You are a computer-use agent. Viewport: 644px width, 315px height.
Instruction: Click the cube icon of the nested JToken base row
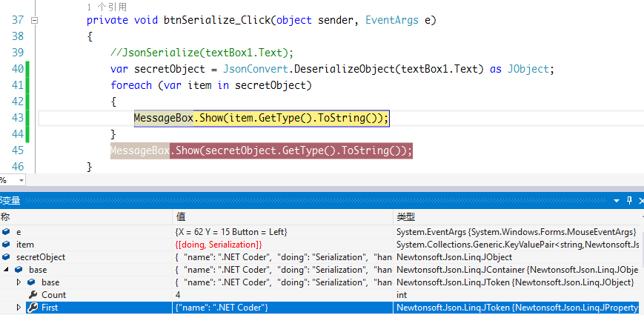tap(32, 282)
